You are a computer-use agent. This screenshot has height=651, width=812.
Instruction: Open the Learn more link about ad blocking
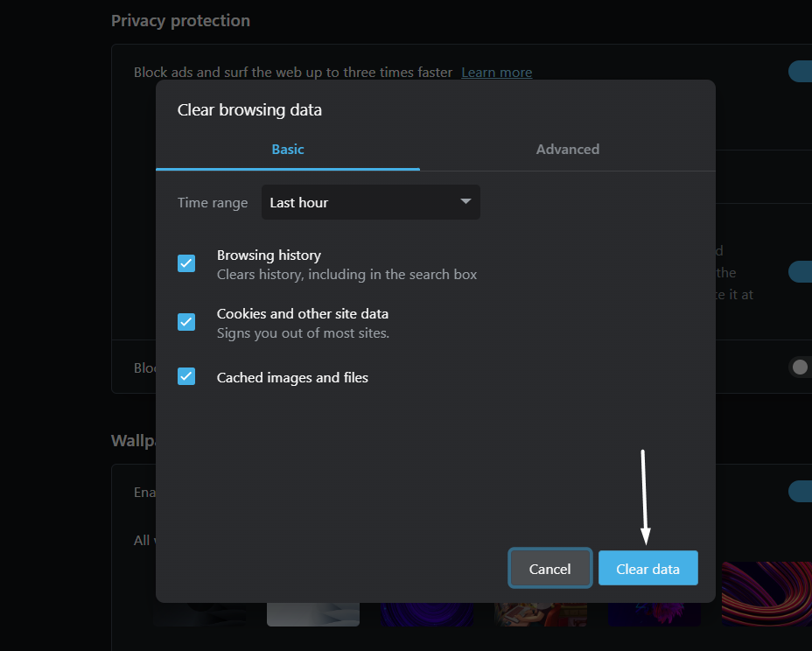point(496,73)
